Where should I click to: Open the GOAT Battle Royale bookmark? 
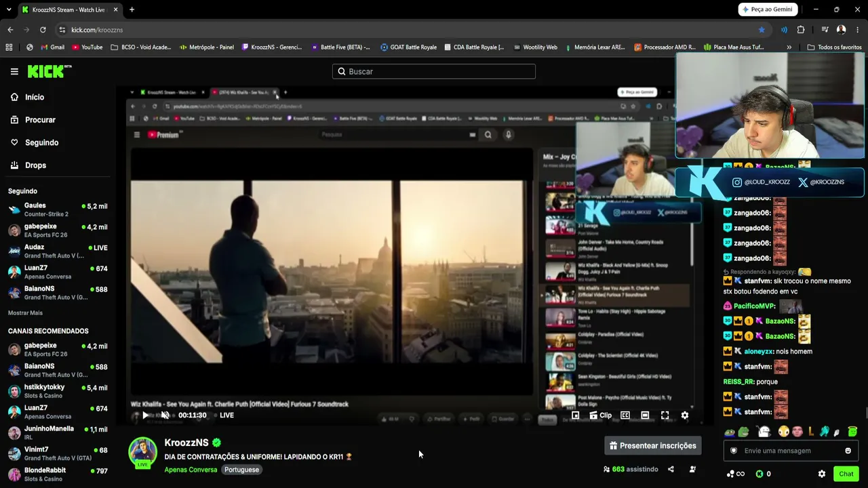(408, 47)
